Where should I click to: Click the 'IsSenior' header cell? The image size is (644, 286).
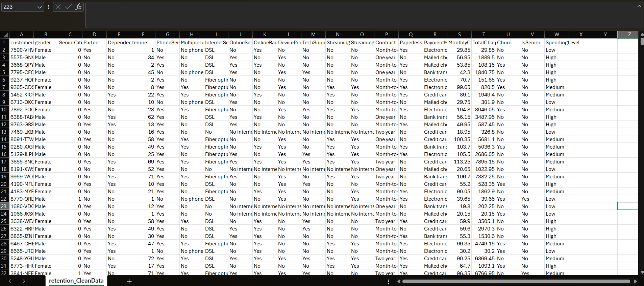(x=532, y=43)
